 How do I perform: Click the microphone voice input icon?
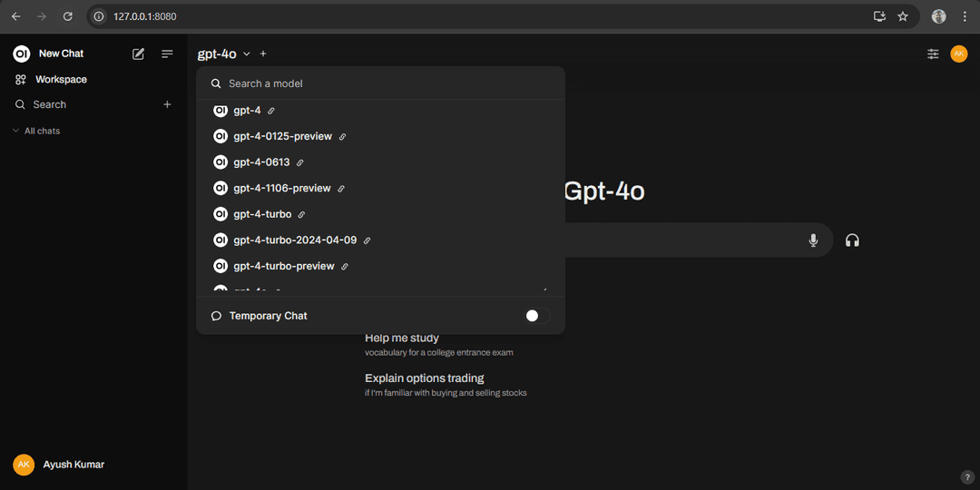pyautogui.click(x=813, y=240)
